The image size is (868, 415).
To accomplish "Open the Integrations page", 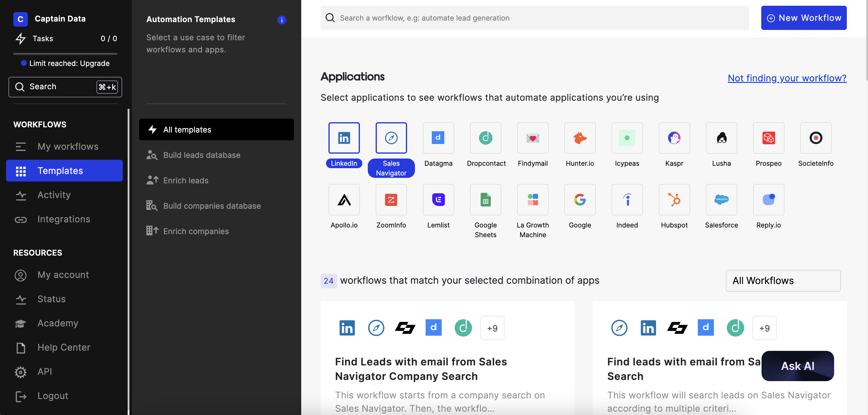I will [64, 219].
